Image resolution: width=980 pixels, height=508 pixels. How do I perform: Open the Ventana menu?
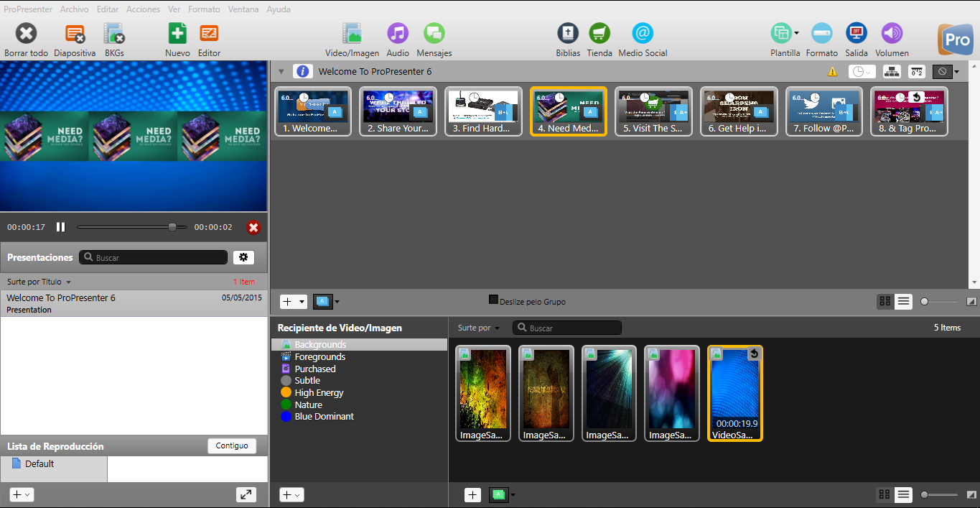(x=243, y=9)
